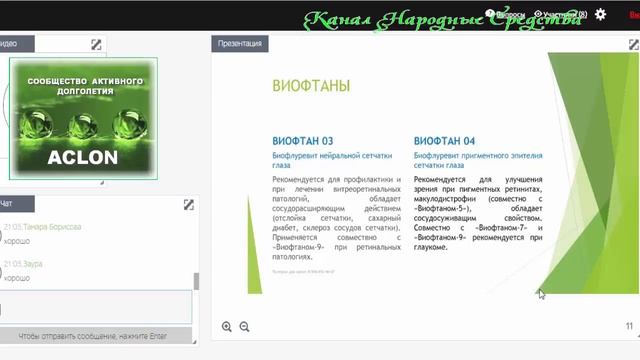Click the subtitle 'Биофлуревит пигментного эпителия сетчатки глаза'
The width and height of the screenshot is (640, 360).
[x=478, y=160]
